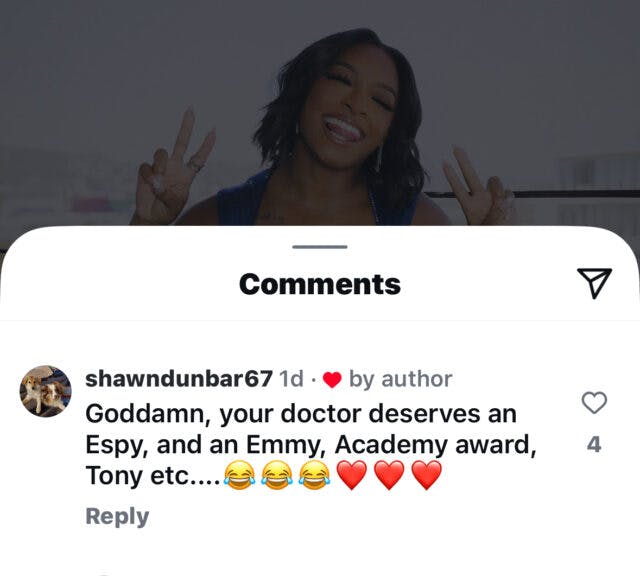Grab the comments sheet drag handle

(320, 247)
